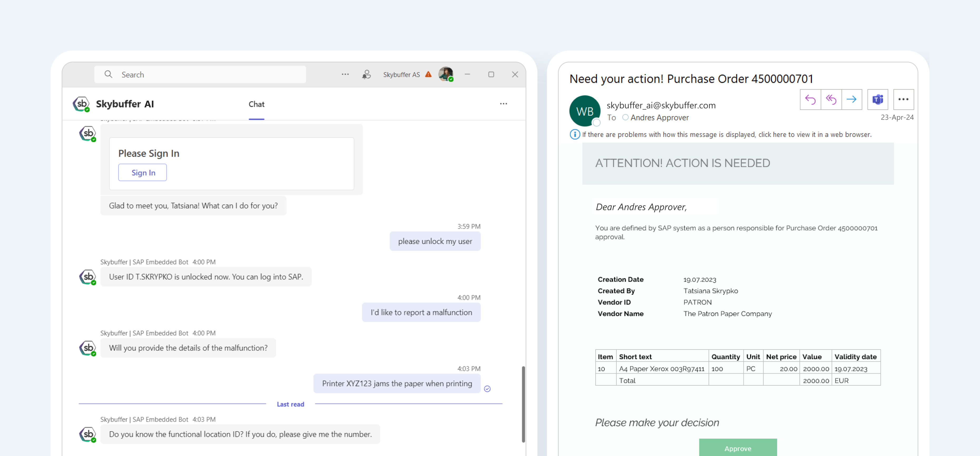
Task: Click the email subject Purchase Order 4500000701
Action: click(691, 79)
